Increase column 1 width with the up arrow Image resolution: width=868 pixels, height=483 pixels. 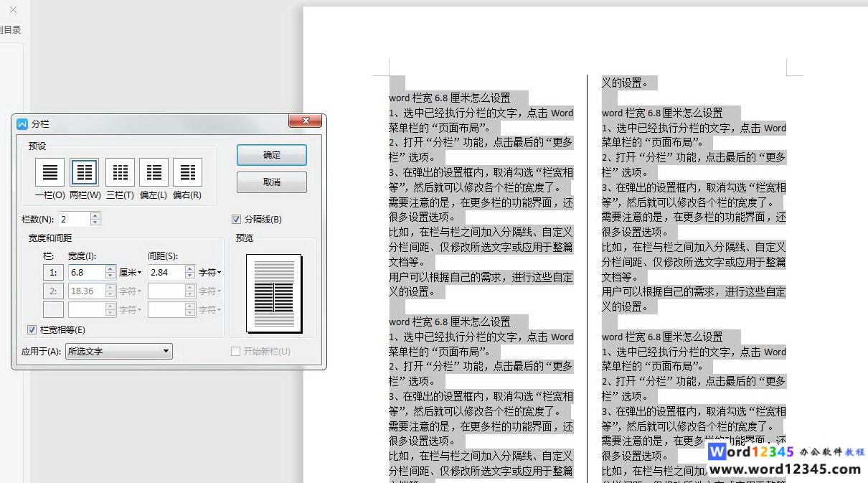point(110,269)
